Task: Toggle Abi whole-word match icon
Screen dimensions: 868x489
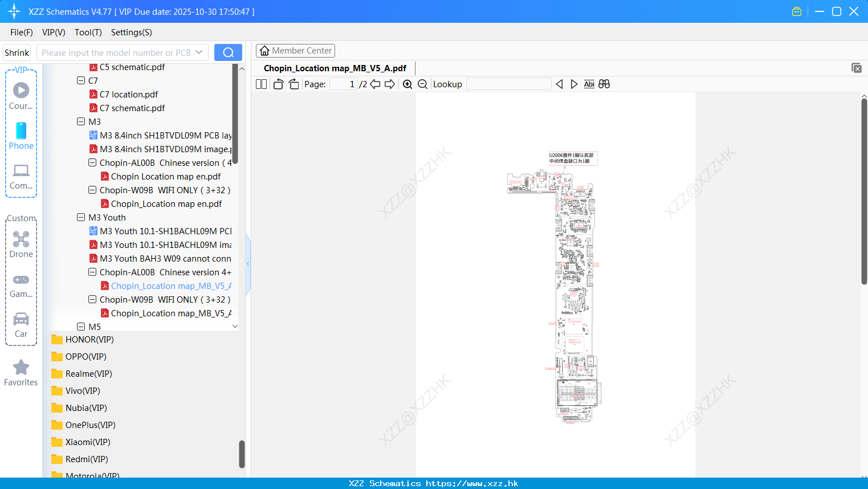Action: [x=589, y=84]
